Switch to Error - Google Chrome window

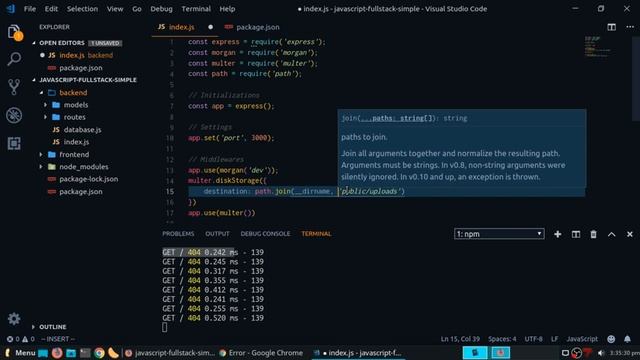[x=261, y=353]
